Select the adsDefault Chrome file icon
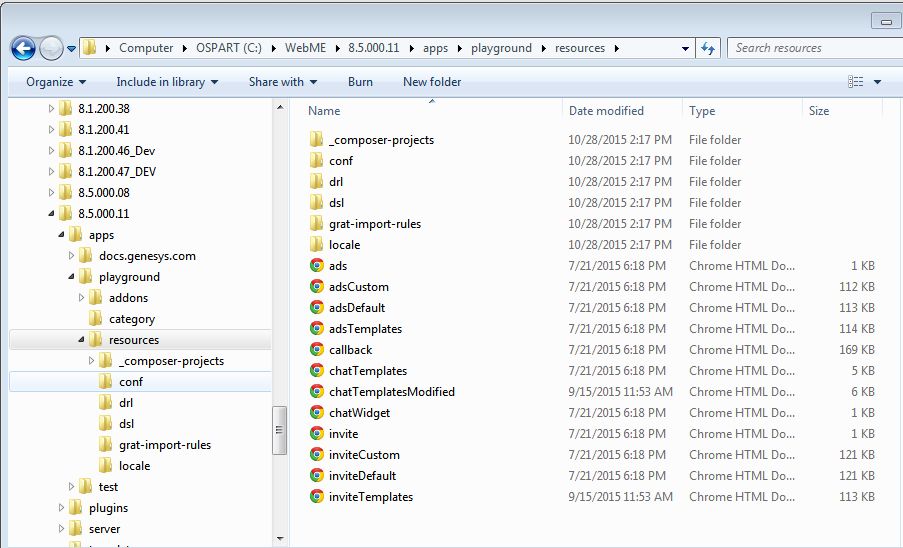Viewport: 903px width, 548px height. click(317, 307)
